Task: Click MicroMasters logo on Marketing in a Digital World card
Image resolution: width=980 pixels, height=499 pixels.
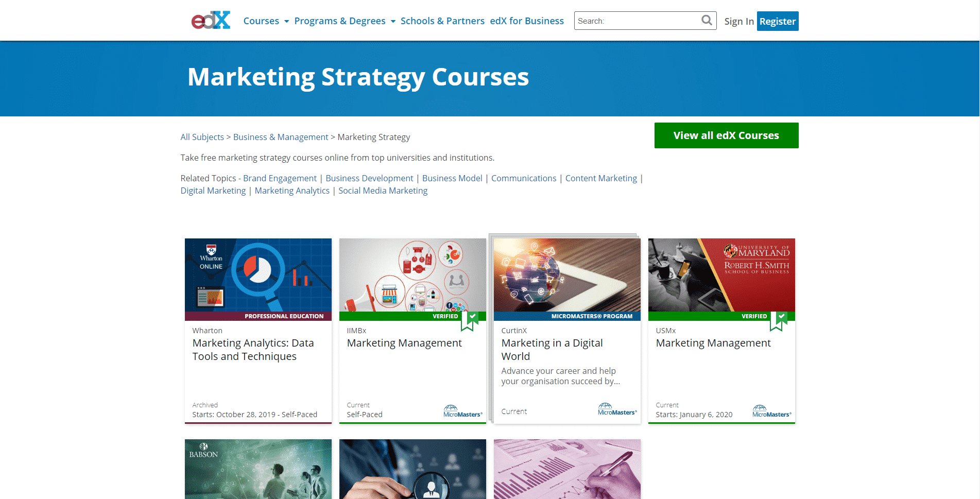Action: click(x=617, y=409)
